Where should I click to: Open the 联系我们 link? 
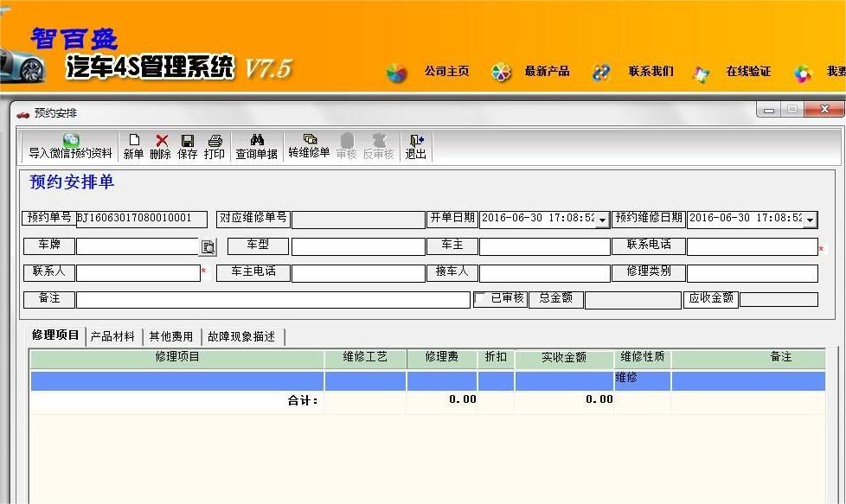pyautogui.click(x=651, y=71)
